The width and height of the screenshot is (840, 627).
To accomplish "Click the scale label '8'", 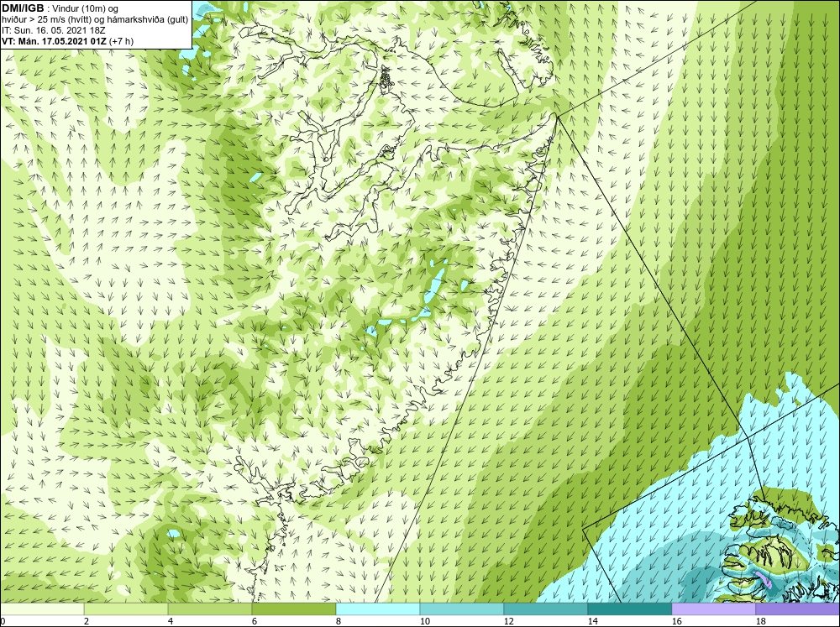I will click(x=339, y=621).
